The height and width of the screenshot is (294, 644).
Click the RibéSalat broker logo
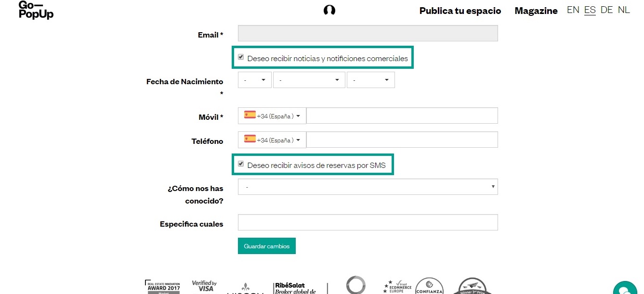click(x=294, y=288)
